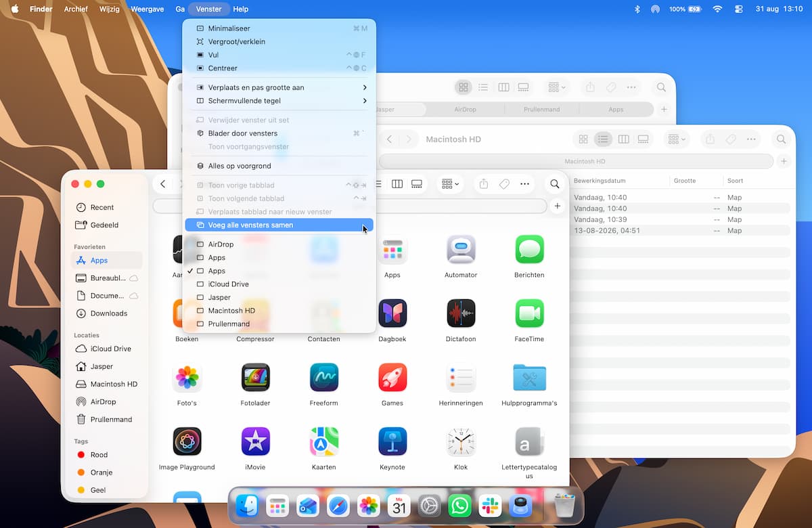Open the Kaarten app icon

[324, 441]
